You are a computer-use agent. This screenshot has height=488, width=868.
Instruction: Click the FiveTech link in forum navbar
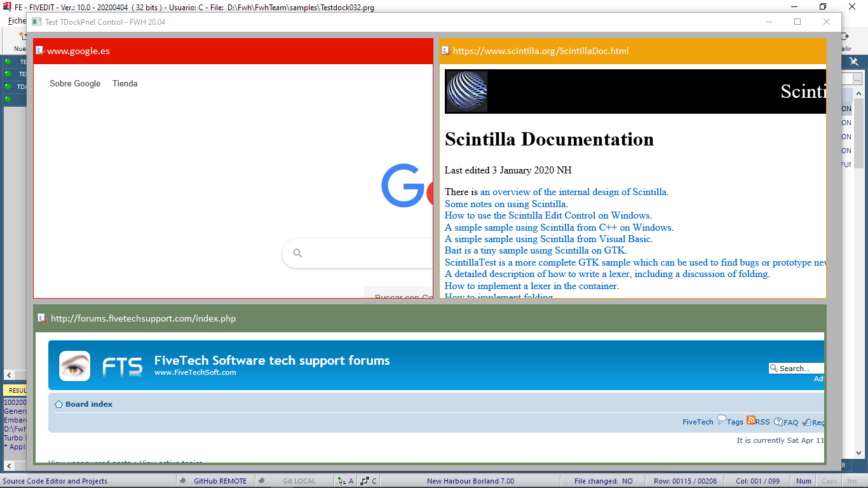[x=698, y=422]
